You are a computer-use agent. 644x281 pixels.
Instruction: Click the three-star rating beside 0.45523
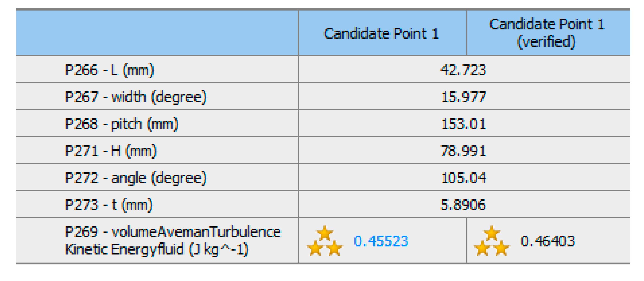(x=324, y=240)
